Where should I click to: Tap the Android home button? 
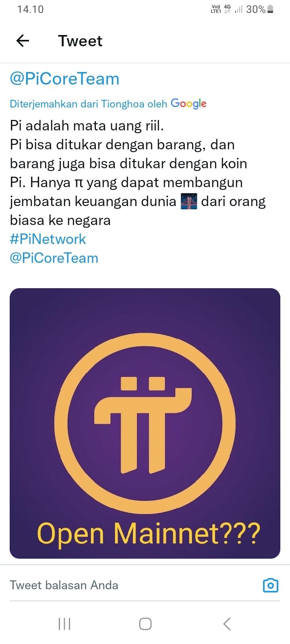tap(145, 624)
